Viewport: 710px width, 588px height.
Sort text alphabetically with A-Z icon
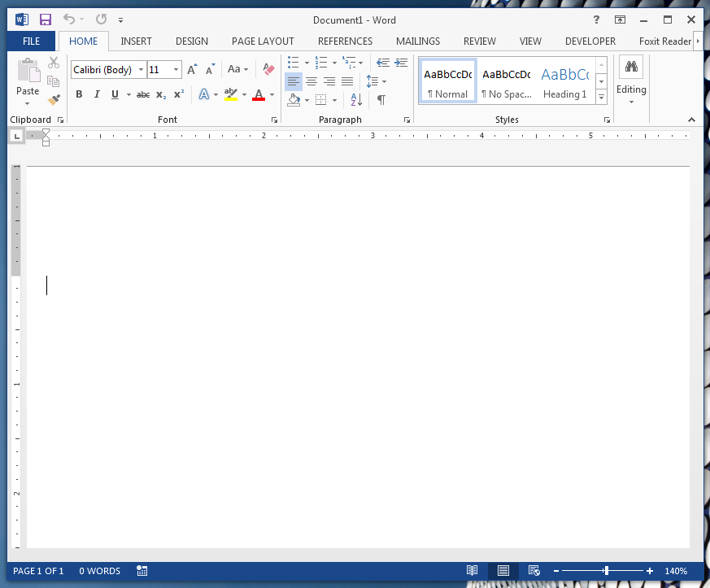pos(356,99)
